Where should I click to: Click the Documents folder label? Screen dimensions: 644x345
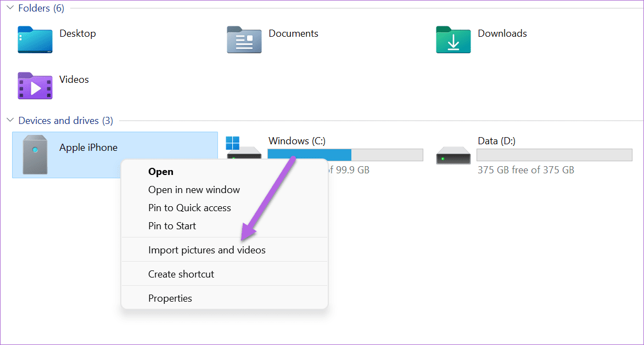coord(293,33)
